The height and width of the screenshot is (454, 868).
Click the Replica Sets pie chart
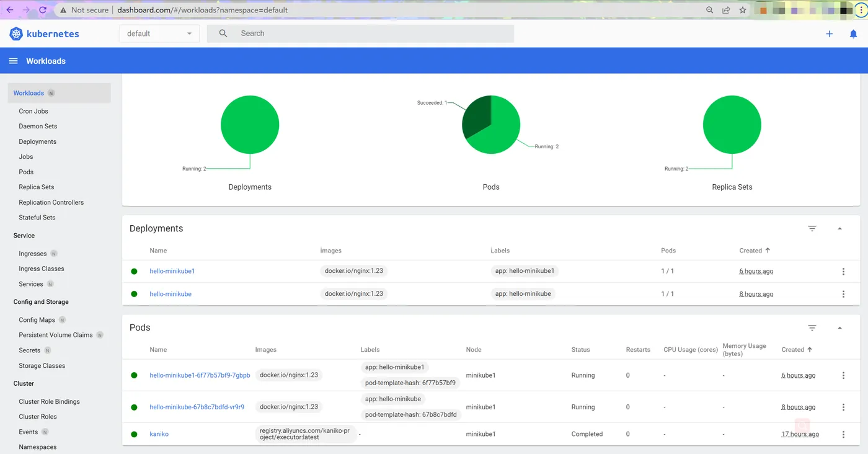pos(732,125)
